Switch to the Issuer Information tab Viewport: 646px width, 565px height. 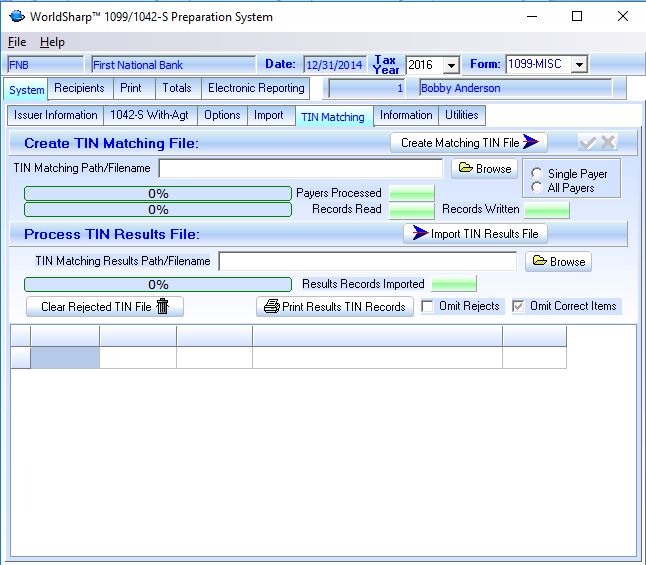click(x=55, y=115)
